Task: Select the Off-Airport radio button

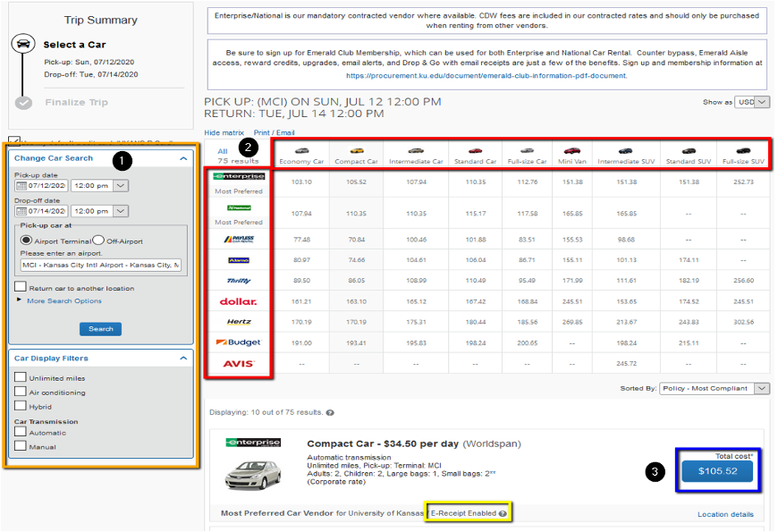Action: tap(98, 241)
